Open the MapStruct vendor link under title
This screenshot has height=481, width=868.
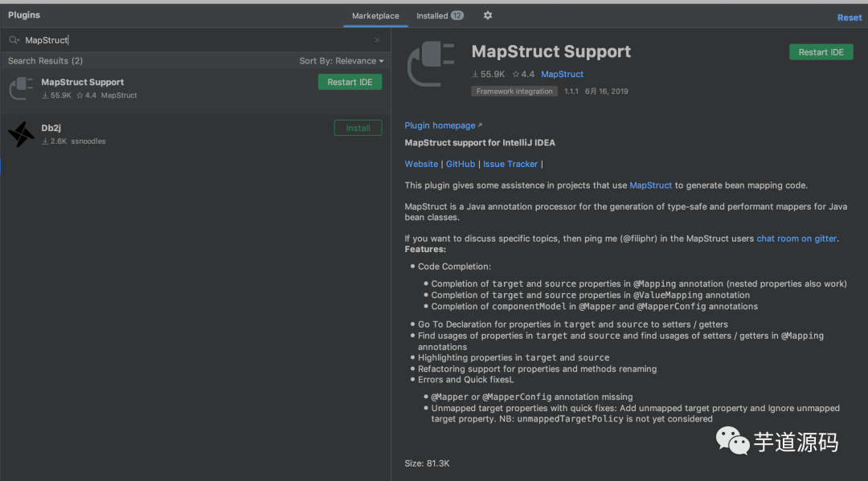pos(562,74)
